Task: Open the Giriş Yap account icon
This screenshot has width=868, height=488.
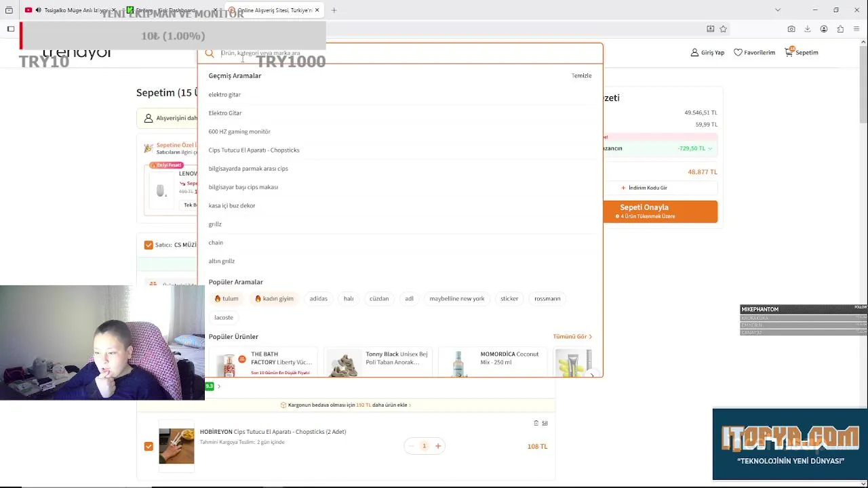Action: tap(694, 52)
